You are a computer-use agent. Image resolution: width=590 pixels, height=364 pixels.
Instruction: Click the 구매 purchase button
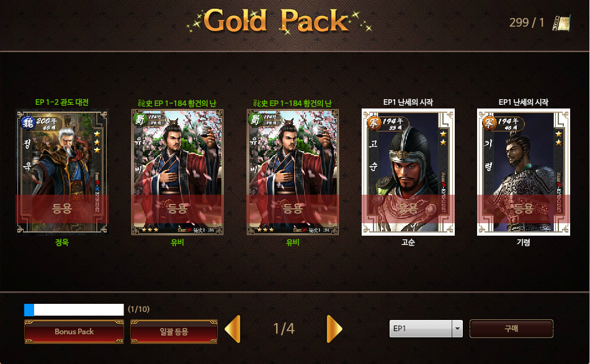coord(511,329)
